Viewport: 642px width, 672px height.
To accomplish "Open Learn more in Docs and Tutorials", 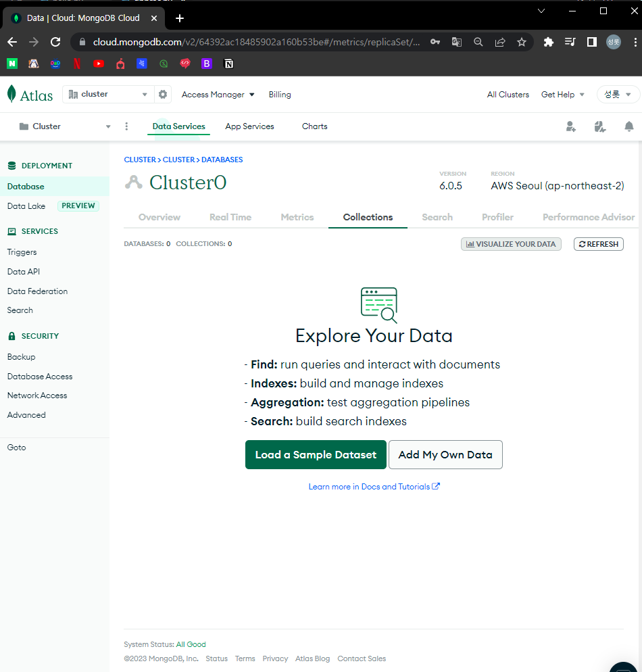I will click(374, 487).
